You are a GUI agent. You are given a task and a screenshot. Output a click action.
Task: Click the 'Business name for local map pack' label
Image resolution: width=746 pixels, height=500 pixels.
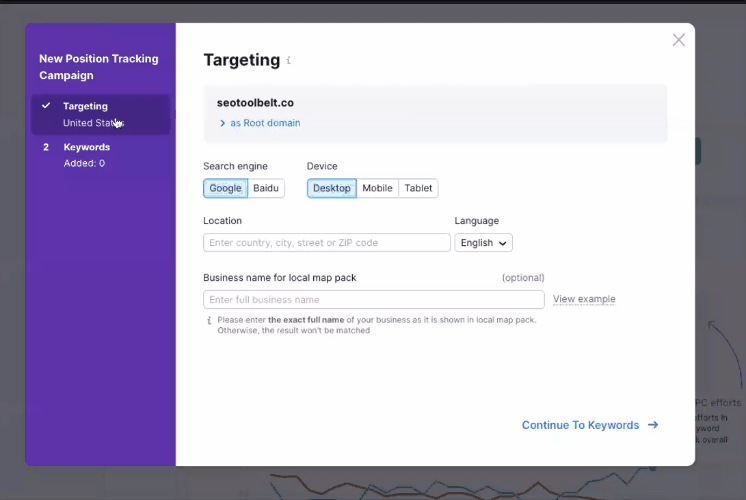[x=280, y=278]
